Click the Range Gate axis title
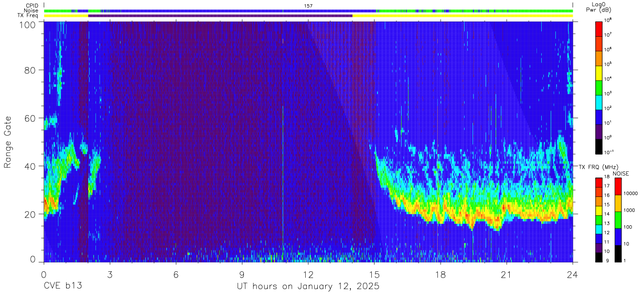This screenshot has height=297, width=644. (x=8, y=142)
